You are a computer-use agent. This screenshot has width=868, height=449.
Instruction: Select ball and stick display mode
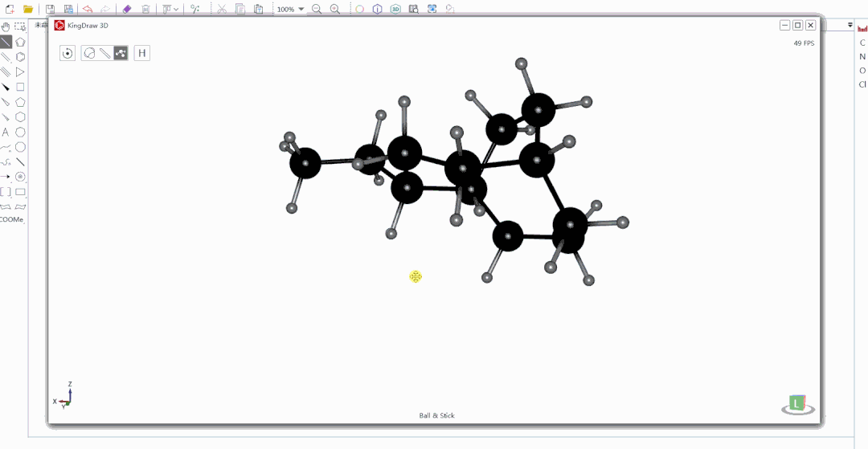pyautogui.click(x=121, y=53)
